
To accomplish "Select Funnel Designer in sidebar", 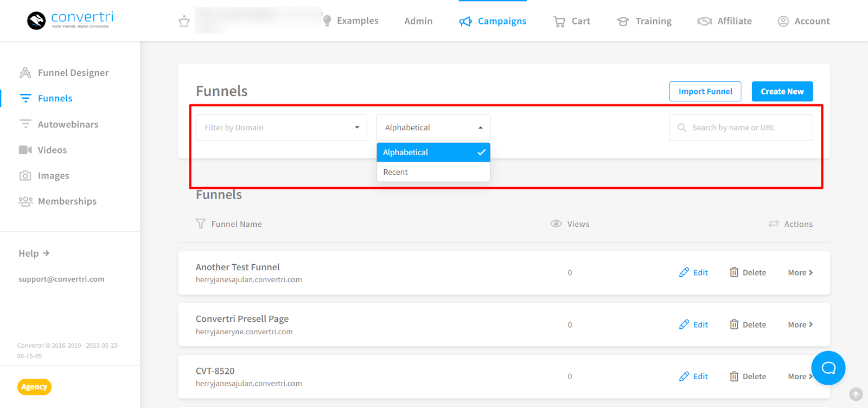I will point(64,73).
